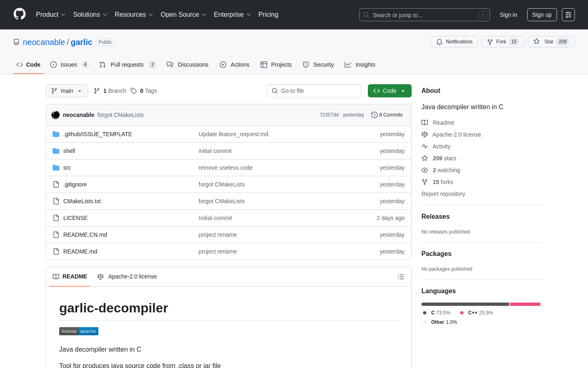Click the repository icon beside neocanable
588x368 pixels.
[x=16, y=42]
